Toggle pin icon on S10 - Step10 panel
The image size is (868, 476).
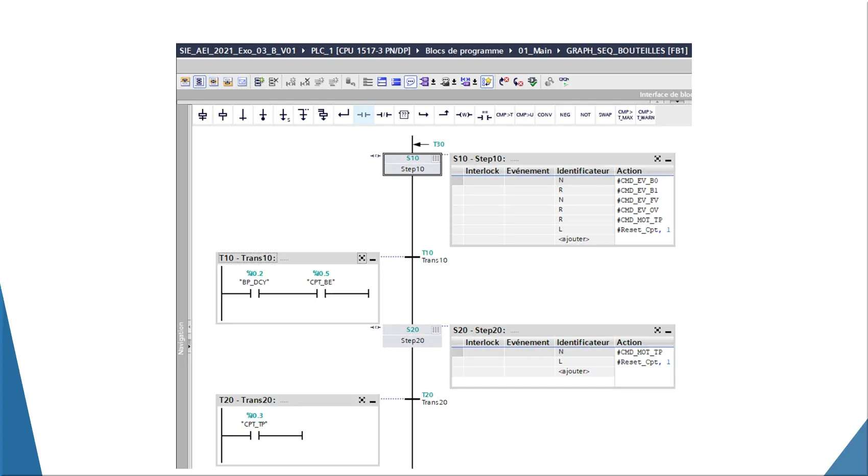(658, 159)
